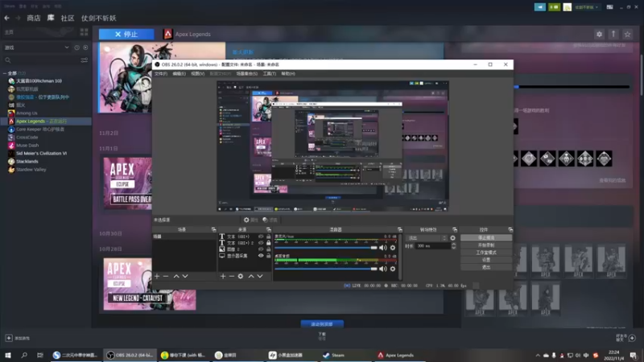Toggle visibility of the image source
Viewport: 644px width, 362px height.
pos(261,249)
